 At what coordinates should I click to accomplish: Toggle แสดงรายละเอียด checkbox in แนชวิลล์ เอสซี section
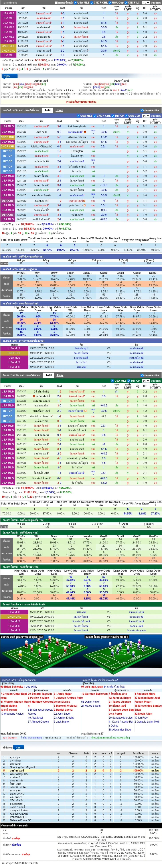pyautogui.click(x=142, y=110)
